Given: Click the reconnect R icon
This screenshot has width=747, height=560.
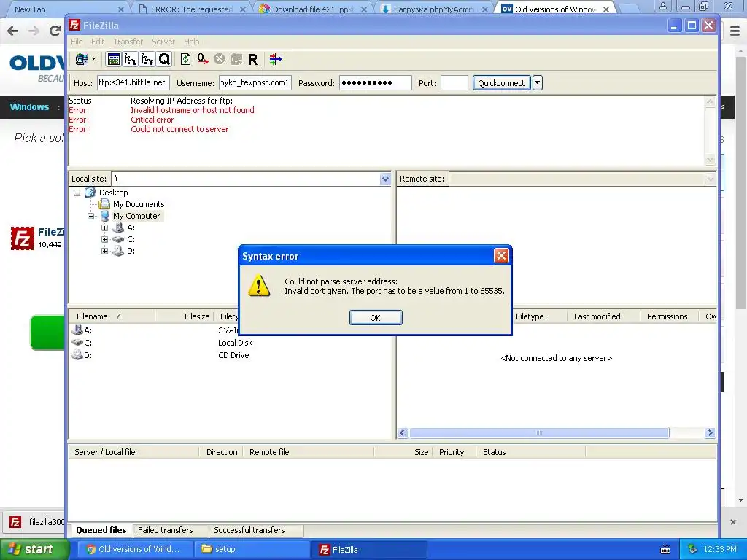Looking at the screenshot, I should (253, 59).
